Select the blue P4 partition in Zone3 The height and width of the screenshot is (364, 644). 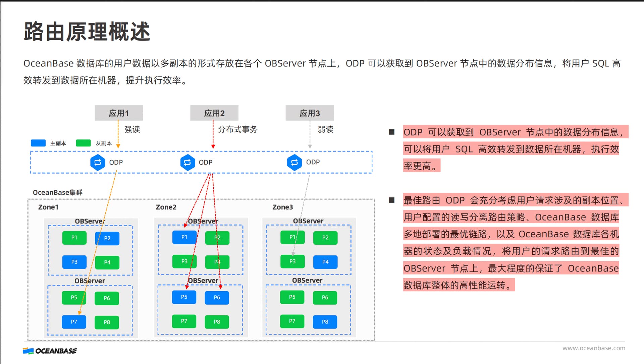(x=325, y=262)
